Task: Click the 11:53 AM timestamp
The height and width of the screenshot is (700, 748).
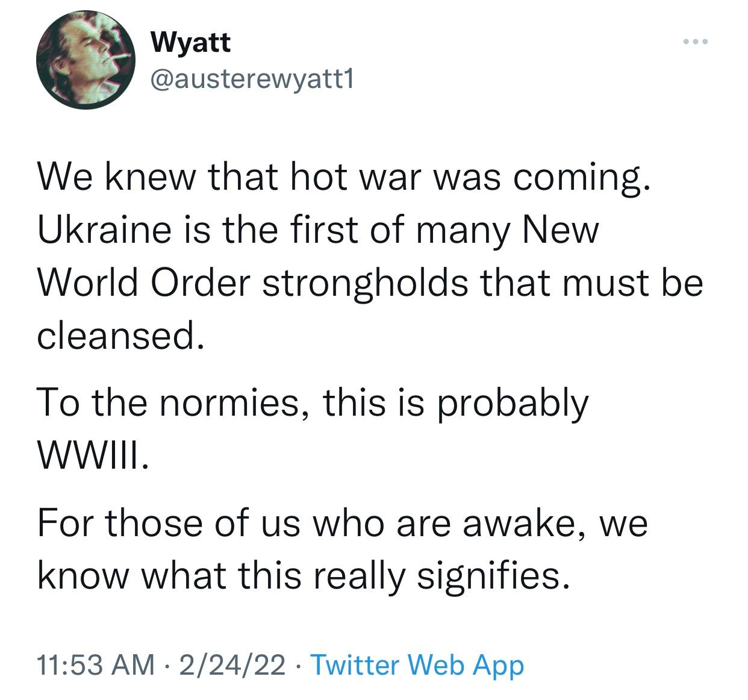Action: (95, 665)
